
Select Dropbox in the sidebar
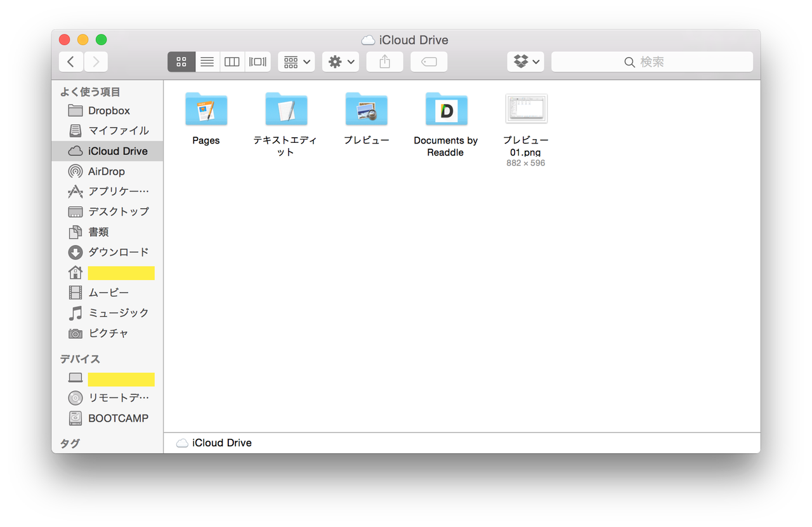[108, 110]
